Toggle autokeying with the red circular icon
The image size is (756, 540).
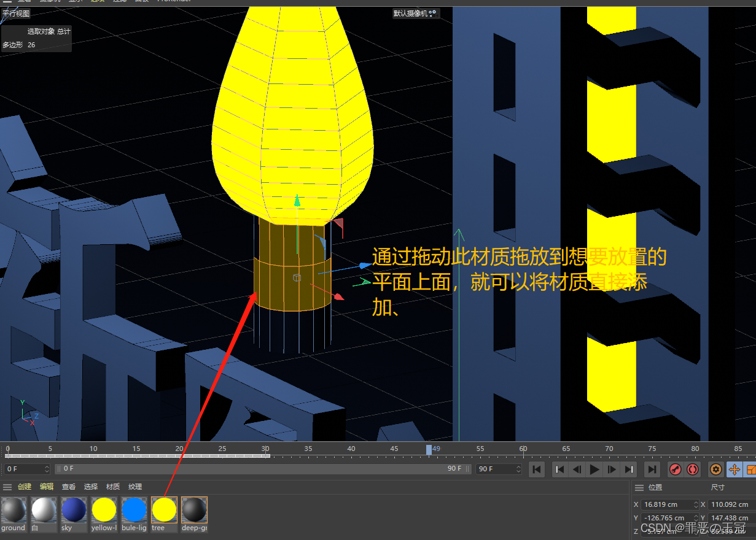(x=693, y=469)
